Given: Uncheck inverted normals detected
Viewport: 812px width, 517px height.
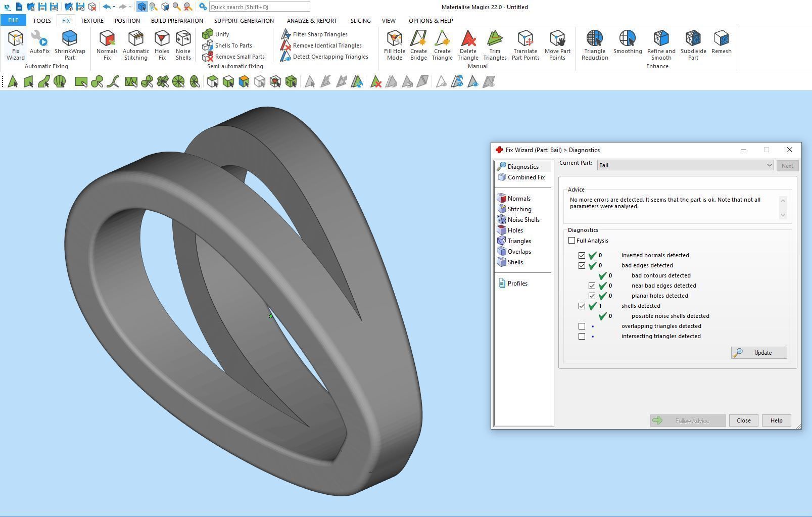Looking at the screenshot, I should point(582,255).
